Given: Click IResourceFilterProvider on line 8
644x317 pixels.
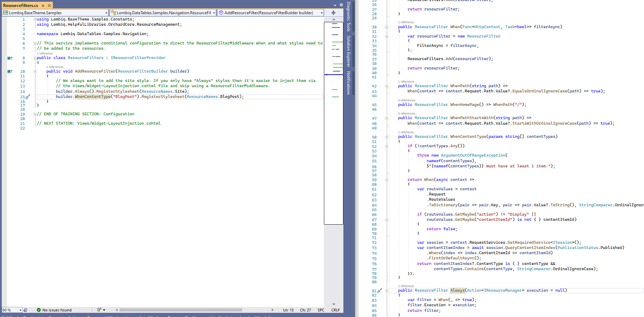Looking at the screenshot, I should (138, 58).
